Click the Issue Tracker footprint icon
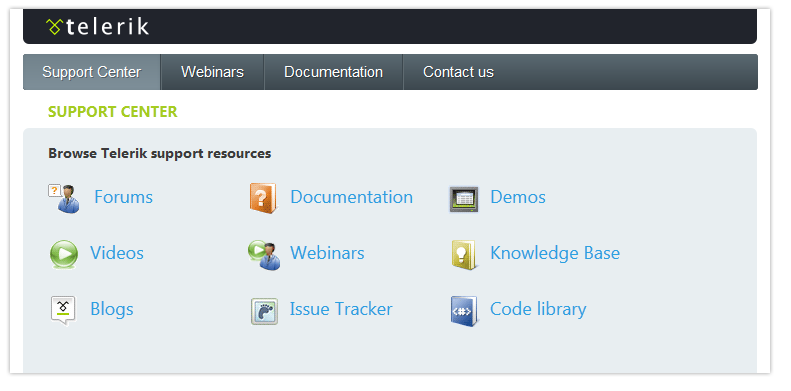 [x=264, y=311]
